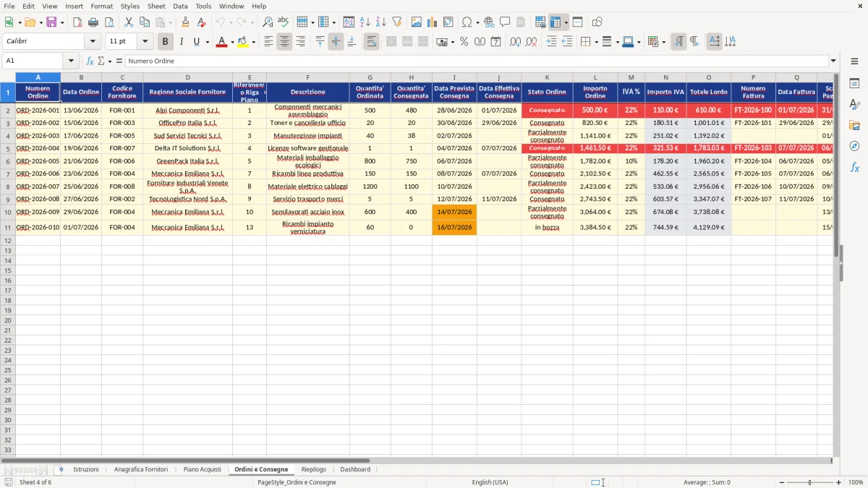Click Add Decimal Place icon
The image size is (868, 488).
tap(515, 42)
